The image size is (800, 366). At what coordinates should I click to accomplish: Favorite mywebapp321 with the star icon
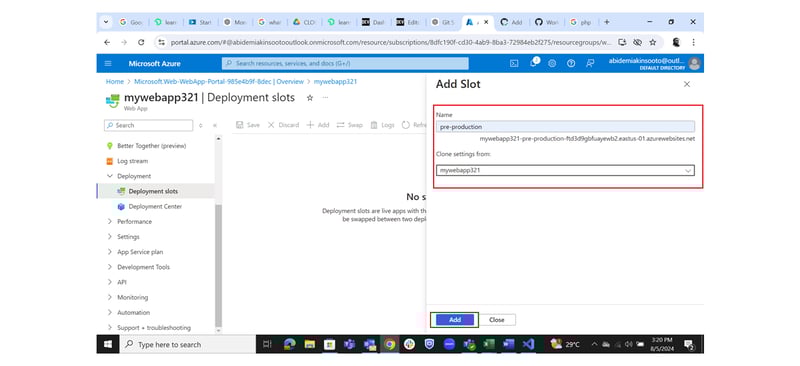click(310, 97)
